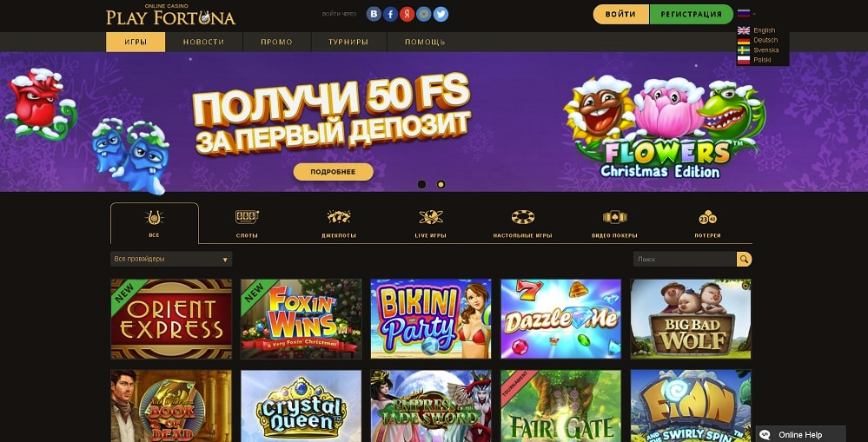This screenshot has width=868, height=442.
Task: Open the LIVE ИГРЫ category tab
Action: click(x=431, y=223)
